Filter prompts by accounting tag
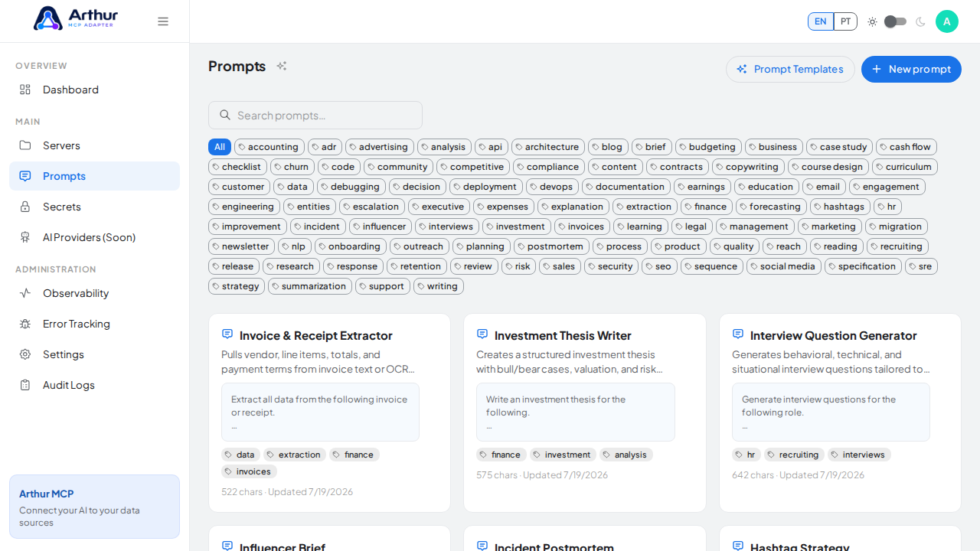This screenshot has height=551, width=980. click(x=269, y=147)
